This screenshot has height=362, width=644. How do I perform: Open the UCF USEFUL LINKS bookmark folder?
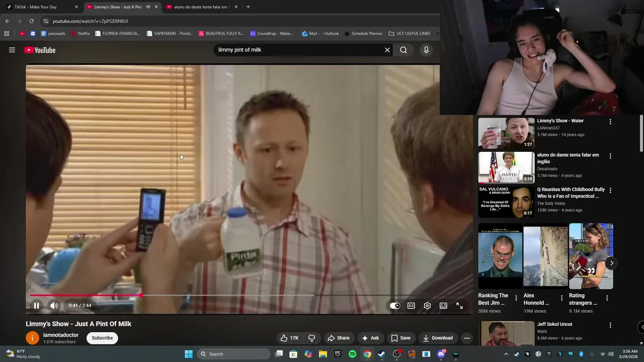click(410, 34)
